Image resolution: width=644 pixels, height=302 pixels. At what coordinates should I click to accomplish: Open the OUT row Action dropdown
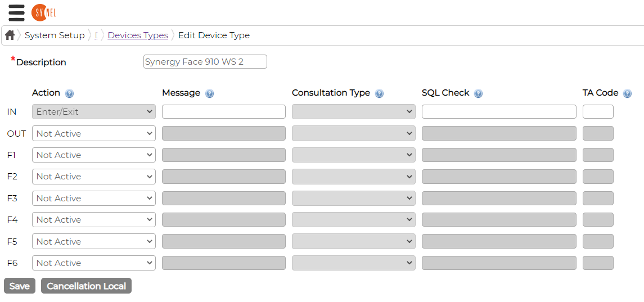click(93, 133)
